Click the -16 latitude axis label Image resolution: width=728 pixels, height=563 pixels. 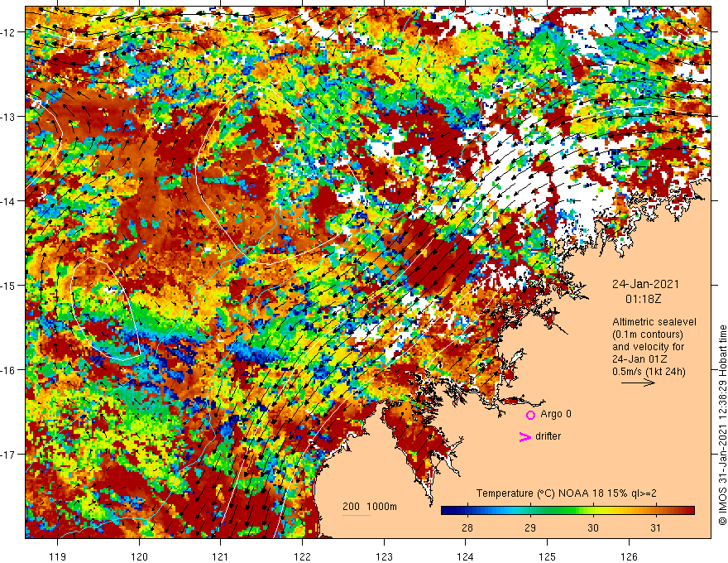tap(8, 370)
